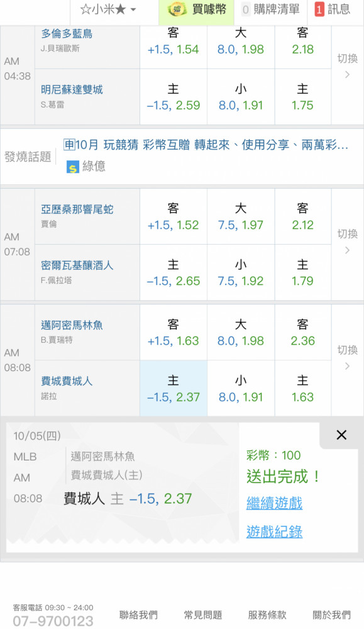Select 馬林魚 客 +1.5, 1.63 odds
Image resolution: width=364 pixels, height=629 pixels.
[x=173, y=332]
